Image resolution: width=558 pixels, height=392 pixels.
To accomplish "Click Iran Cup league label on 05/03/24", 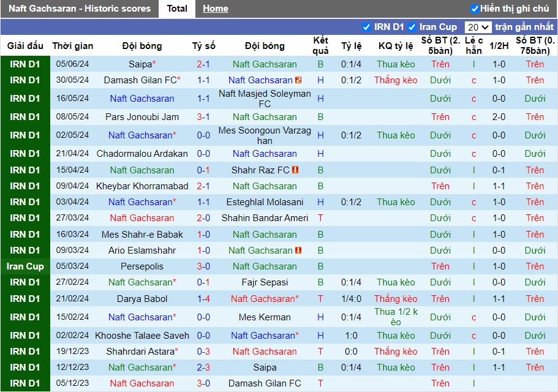I will click(25, 266).
